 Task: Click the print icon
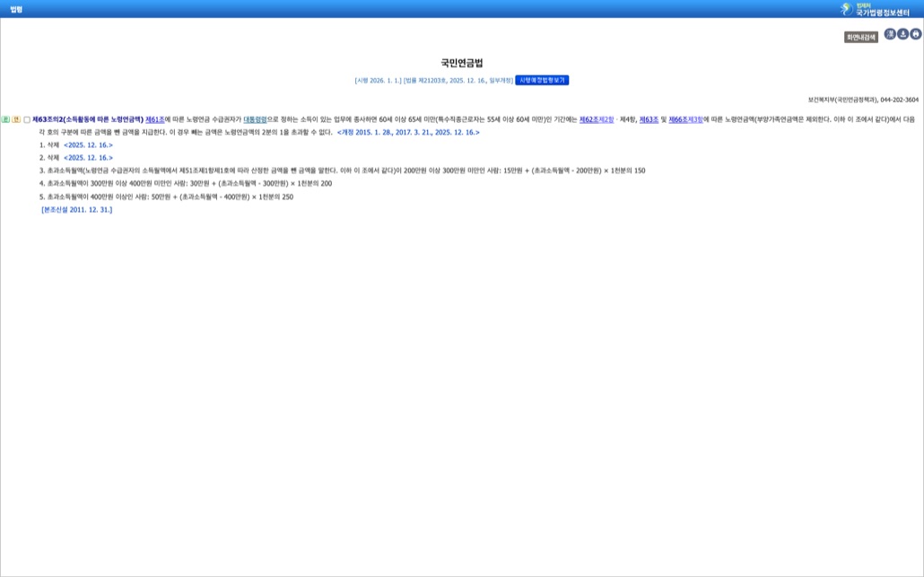pyautogui.click(x=915, y=34)
